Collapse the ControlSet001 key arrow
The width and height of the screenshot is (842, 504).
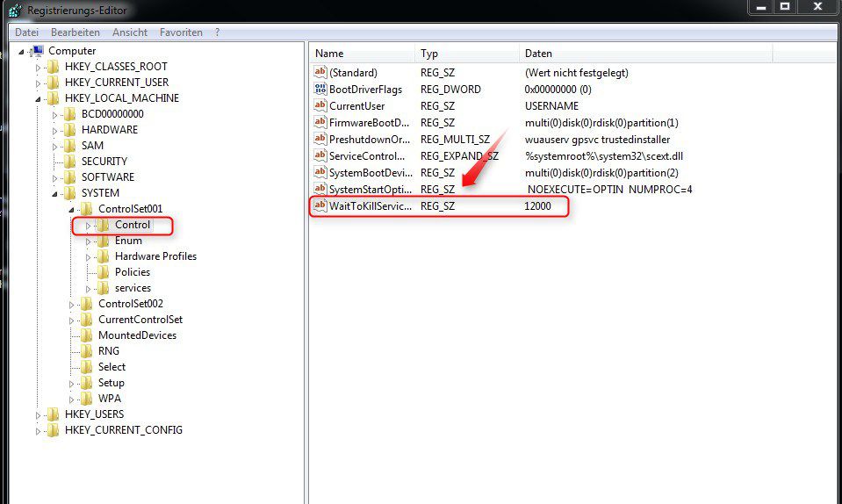click(71, 210)
